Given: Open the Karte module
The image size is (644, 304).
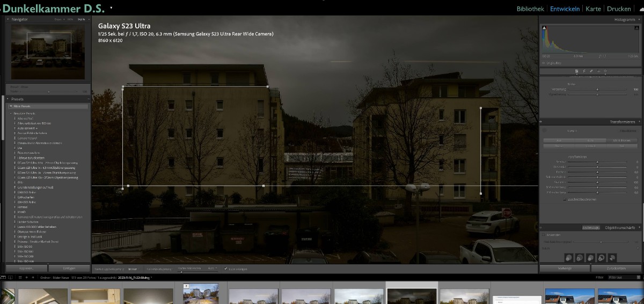Looking at the screenshot, I should tap(593, 9).
